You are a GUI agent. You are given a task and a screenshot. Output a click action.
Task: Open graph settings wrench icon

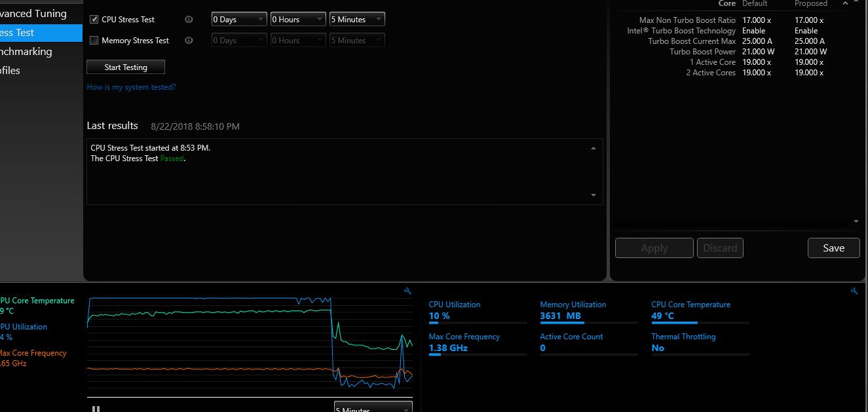pos(408,291)
